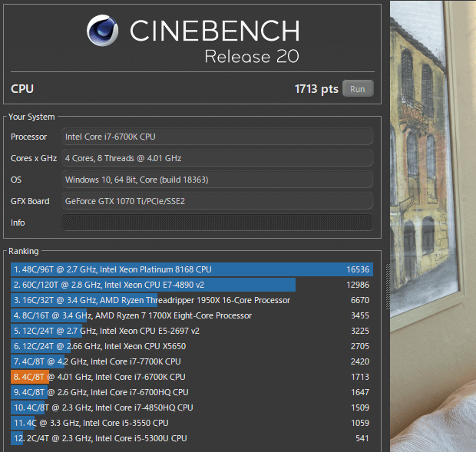
Task: Select the GFX Board GeForce GTX 1070 field
Action: click(217, 201)
